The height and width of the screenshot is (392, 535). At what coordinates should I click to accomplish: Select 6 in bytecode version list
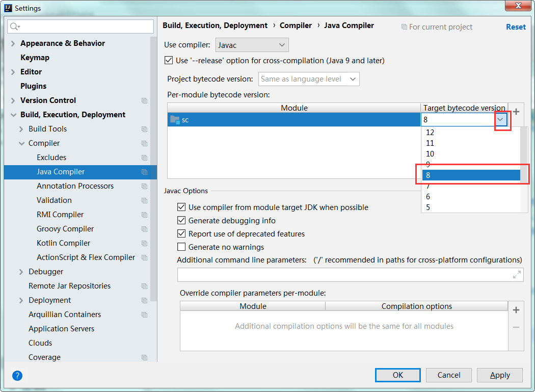471,197
